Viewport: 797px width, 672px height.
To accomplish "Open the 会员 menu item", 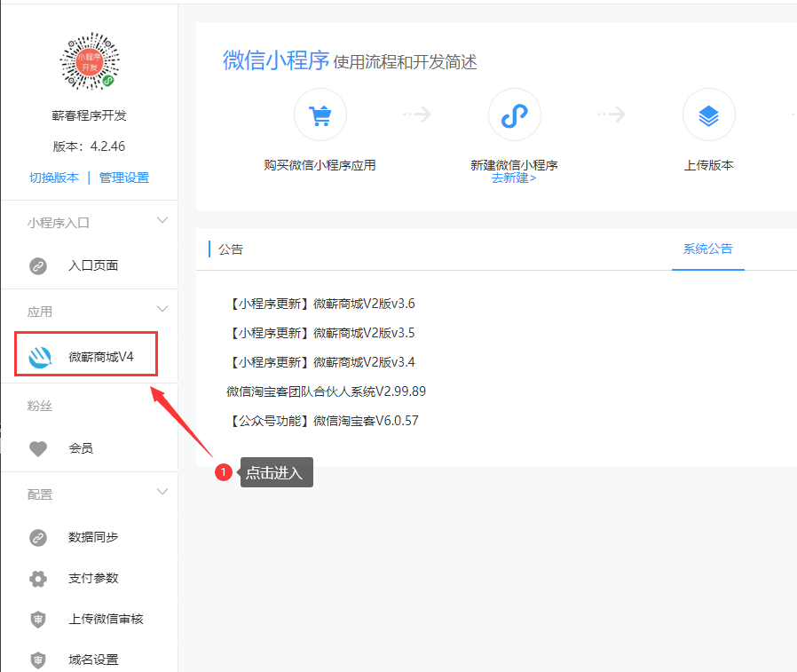I will 80,448.
